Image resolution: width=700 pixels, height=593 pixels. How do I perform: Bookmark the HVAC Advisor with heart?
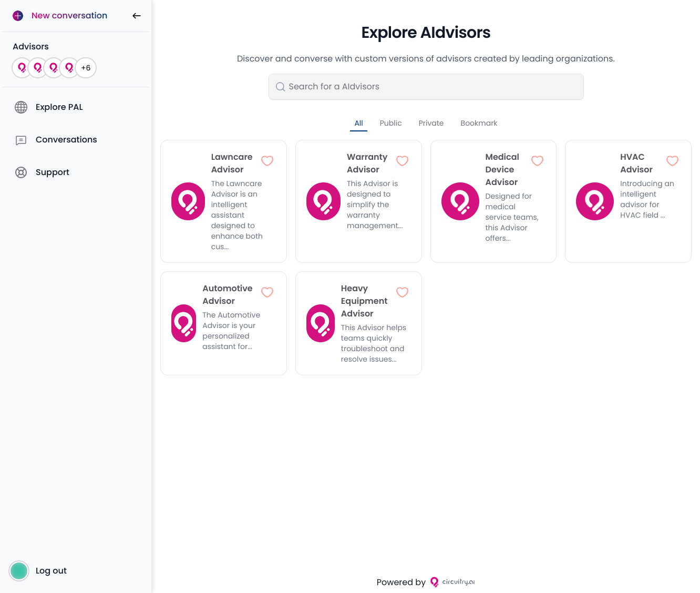click(x=673, y=161)
